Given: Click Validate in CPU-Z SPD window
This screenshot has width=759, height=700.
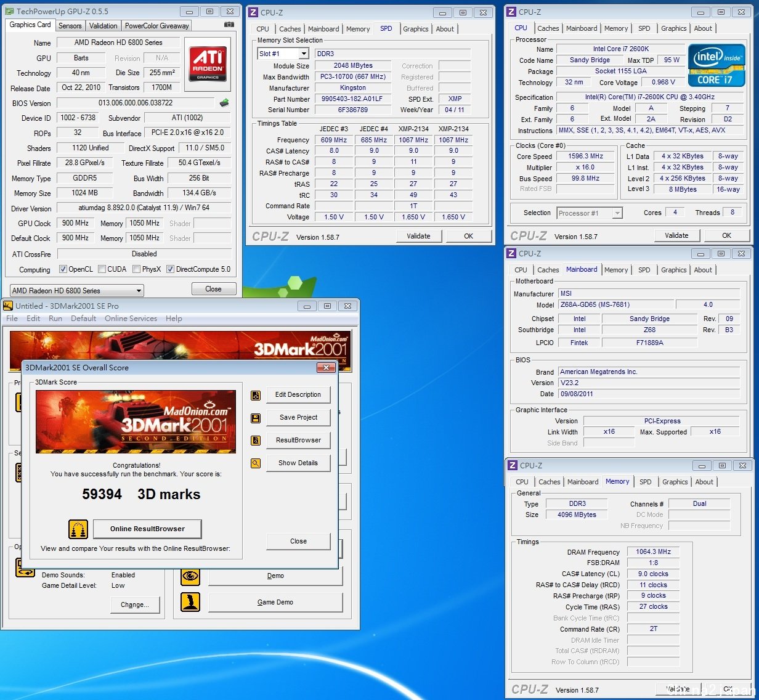Looking at the screenshot, I should point(418,236).
